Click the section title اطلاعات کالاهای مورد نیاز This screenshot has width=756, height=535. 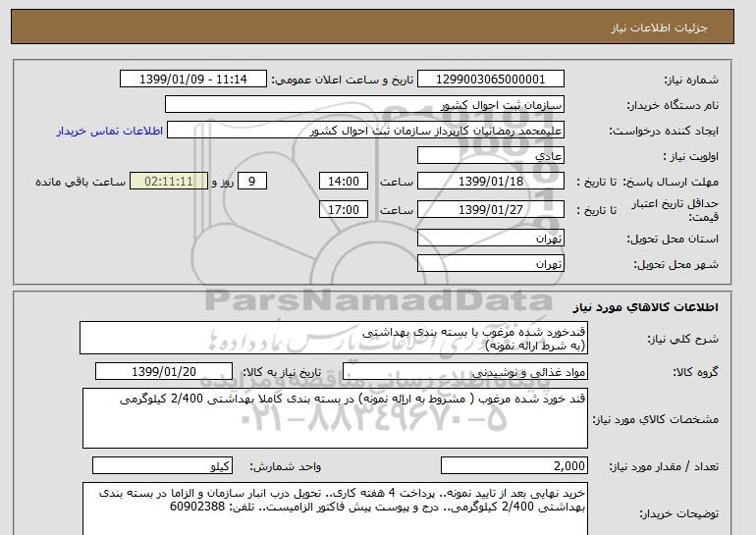click(645, 307)
